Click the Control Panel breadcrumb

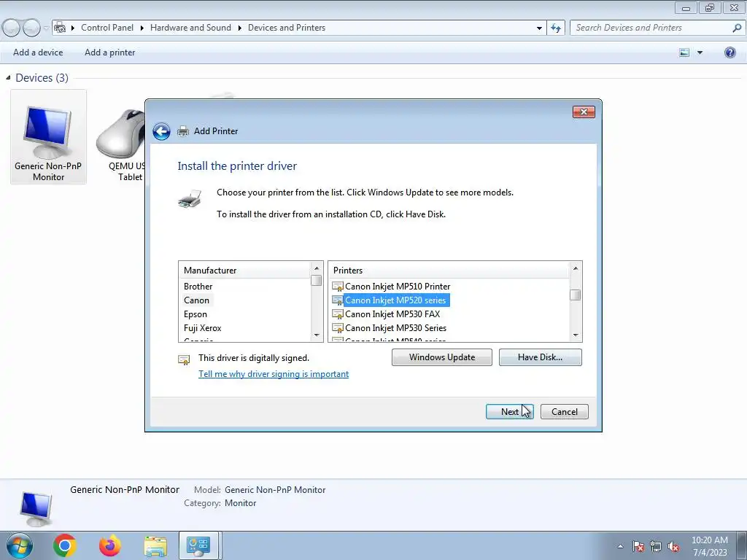(107, 28)
